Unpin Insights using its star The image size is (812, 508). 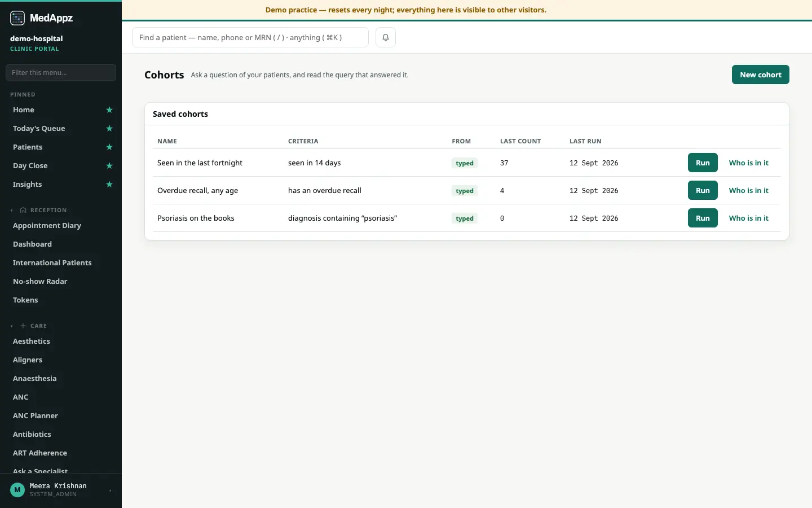click(x=109, y=185)
